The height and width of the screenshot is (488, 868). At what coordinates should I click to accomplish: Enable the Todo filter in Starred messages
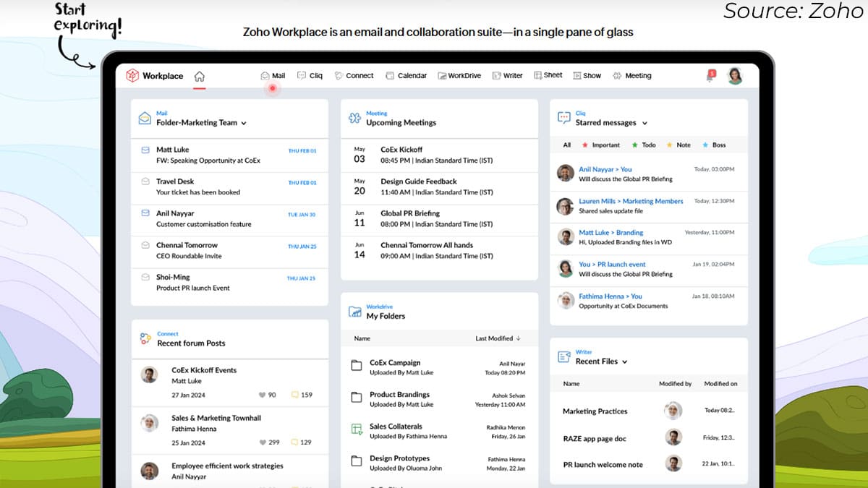pyautogui.click(x=644, y=145)
